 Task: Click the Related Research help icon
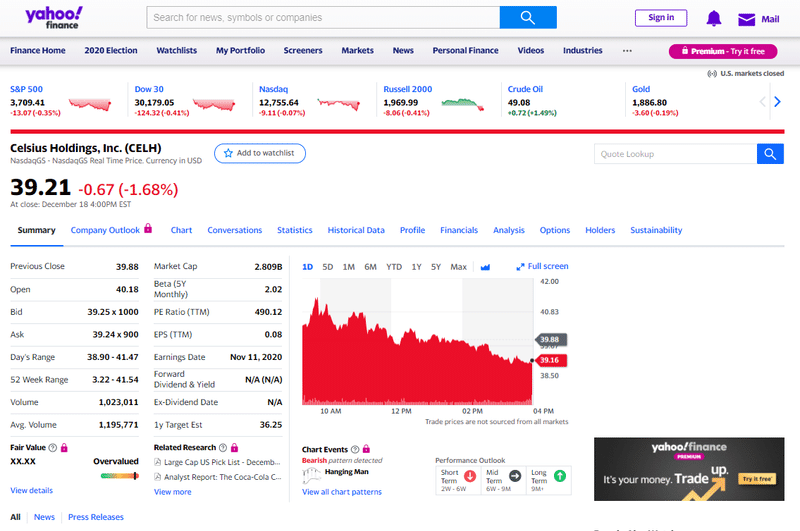click(x=223, y=447)
